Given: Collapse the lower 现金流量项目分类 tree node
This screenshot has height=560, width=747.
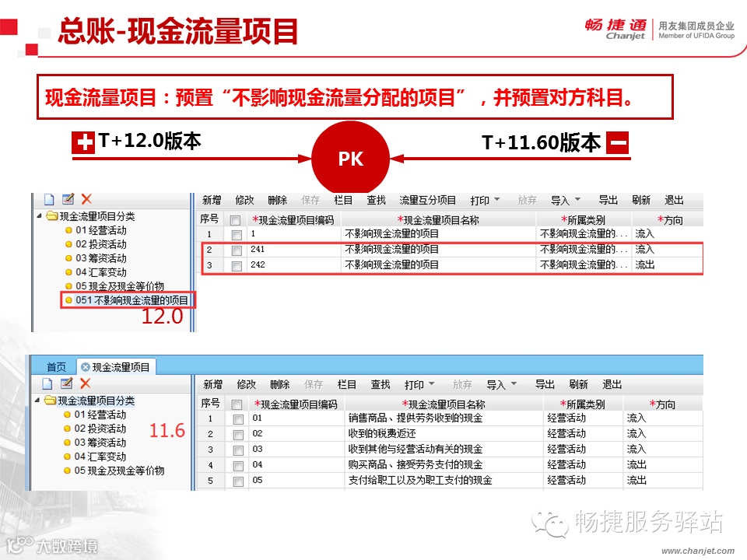Looking at the screenshot, I should click(37, 401).
